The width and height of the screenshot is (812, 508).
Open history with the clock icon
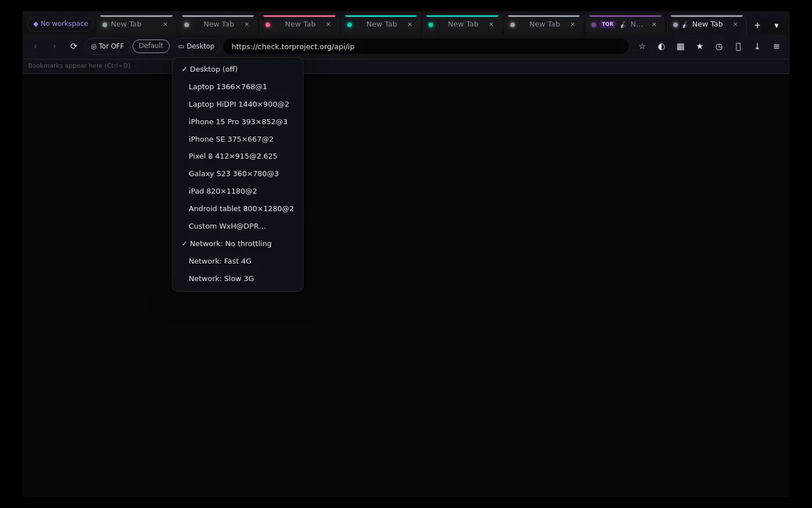(x=719, y=46)
